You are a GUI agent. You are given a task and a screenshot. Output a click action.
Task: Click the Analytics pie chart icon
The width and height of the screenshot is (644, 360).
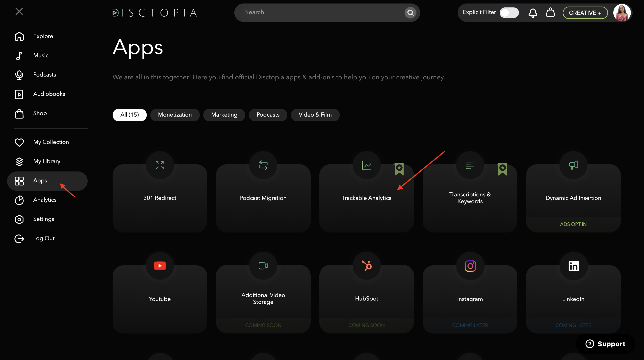pos(19,200)
